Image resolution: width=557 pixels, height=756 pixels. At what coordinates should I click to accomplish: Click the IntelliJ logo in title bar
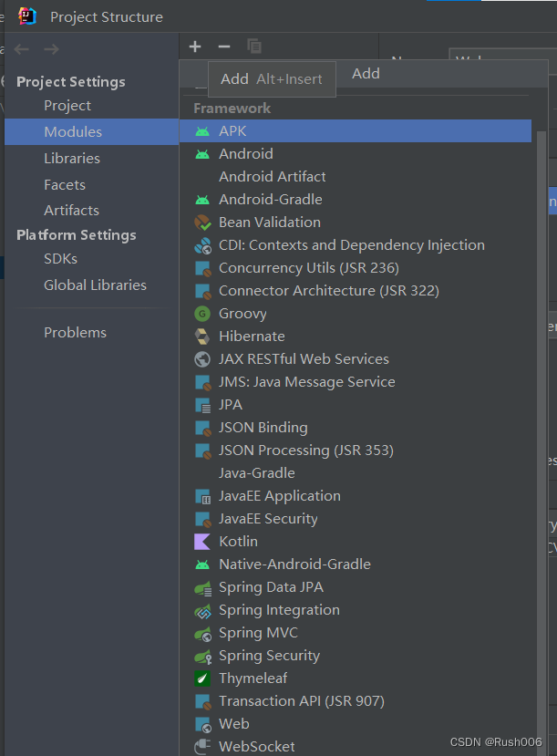point(27,16)
